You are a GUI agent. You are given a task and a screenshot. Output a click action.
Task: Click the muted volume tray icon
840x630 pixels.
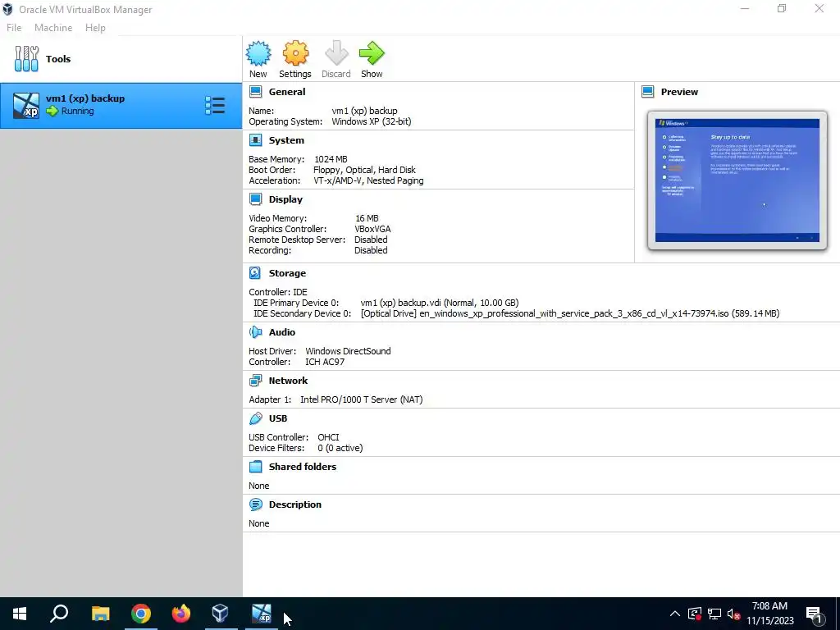[733, 614]
